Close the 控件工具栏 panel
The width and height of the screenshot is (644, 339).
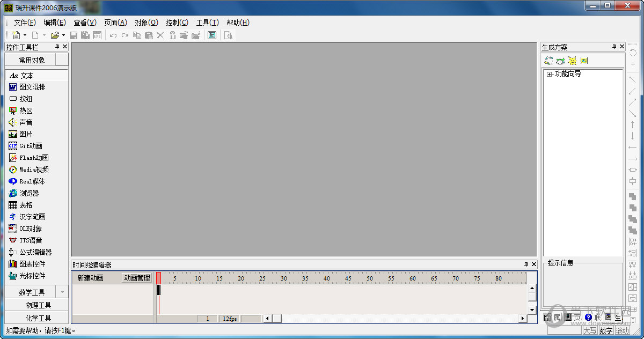(65, 47)
